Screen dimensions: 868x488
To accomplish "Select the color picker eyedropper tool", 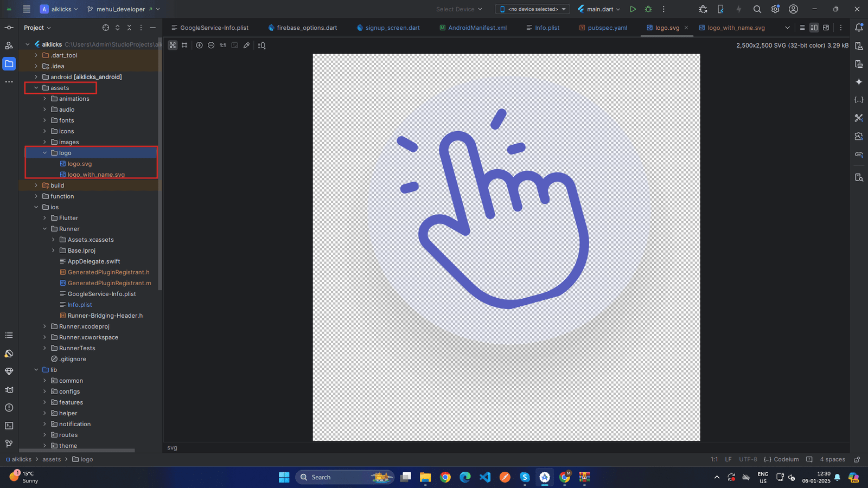I will pos(247,46).
